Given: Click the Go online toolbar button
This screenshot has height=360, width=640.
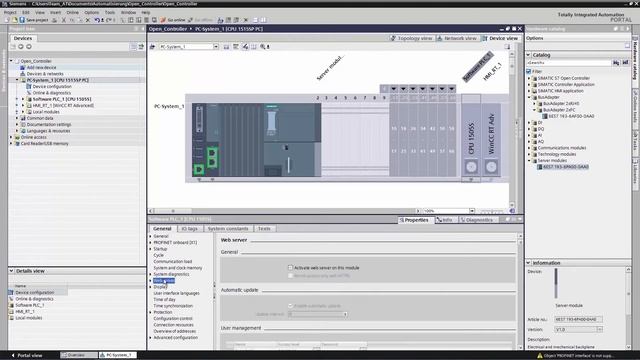Looking at the screenshot, I should [173, 20].
